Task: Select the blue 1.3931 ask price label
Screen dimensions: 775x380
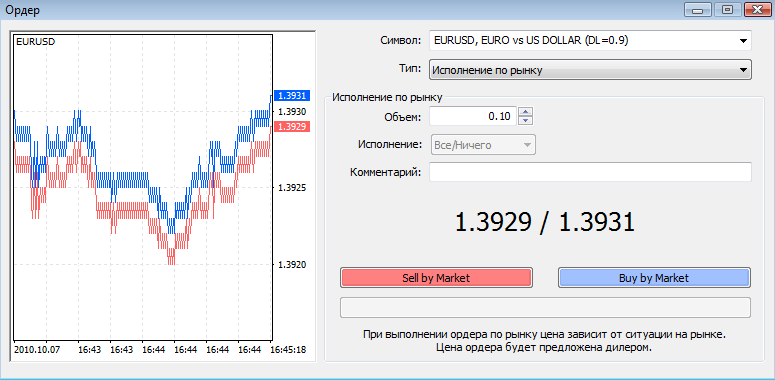Action: (x=292, y=96)
